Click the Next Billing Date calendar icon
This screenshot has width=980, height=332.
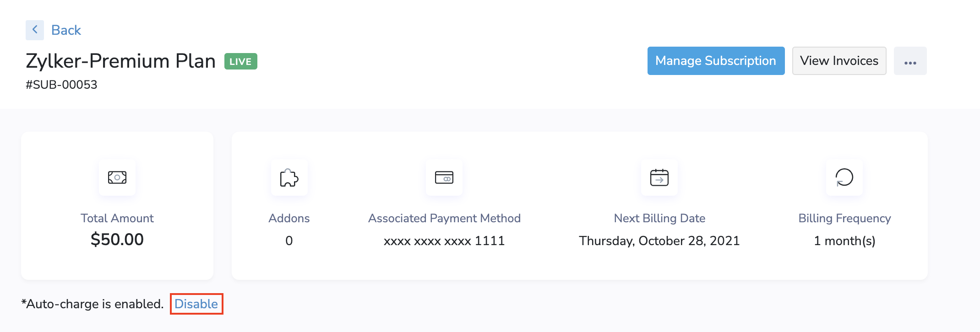pyautogui.click(x=659, y=177)
